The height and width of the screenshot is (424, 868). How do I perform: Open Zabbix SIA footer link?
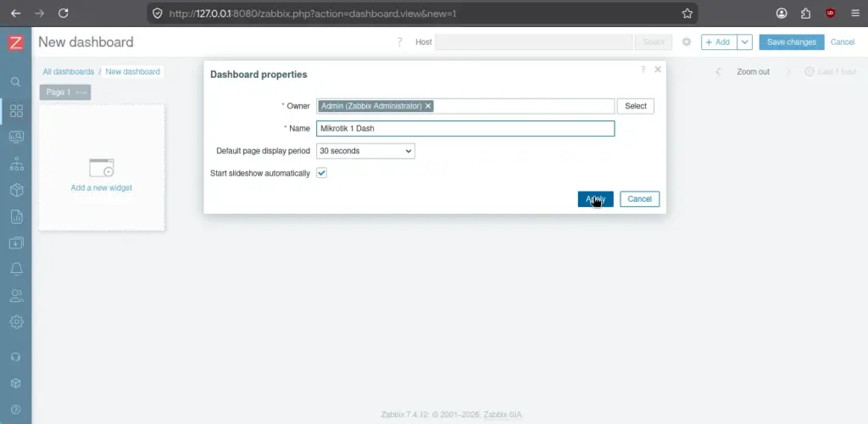point(503,415)
